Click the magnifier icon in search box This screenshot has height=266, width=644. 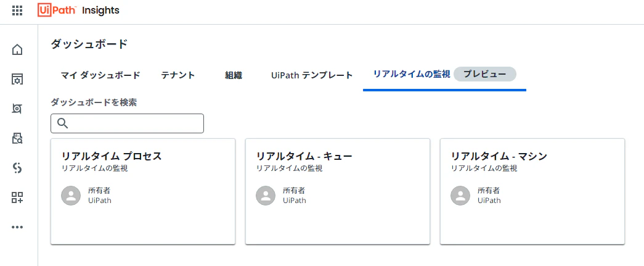pos(62,123)
